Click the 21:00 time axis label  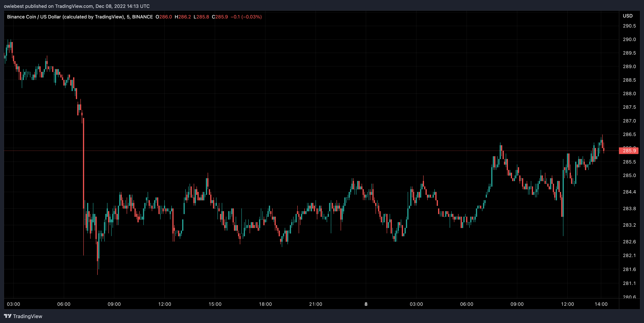pyautogui.click(x=316, y=304)
